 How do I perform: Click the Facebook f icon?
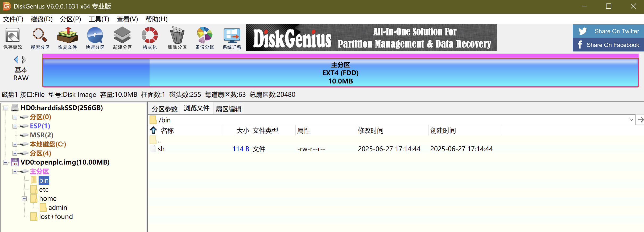(580, 45)
